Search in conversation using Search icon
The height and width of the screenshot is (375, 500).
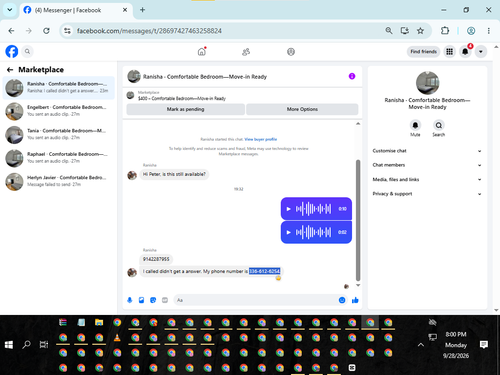[439, 125]
